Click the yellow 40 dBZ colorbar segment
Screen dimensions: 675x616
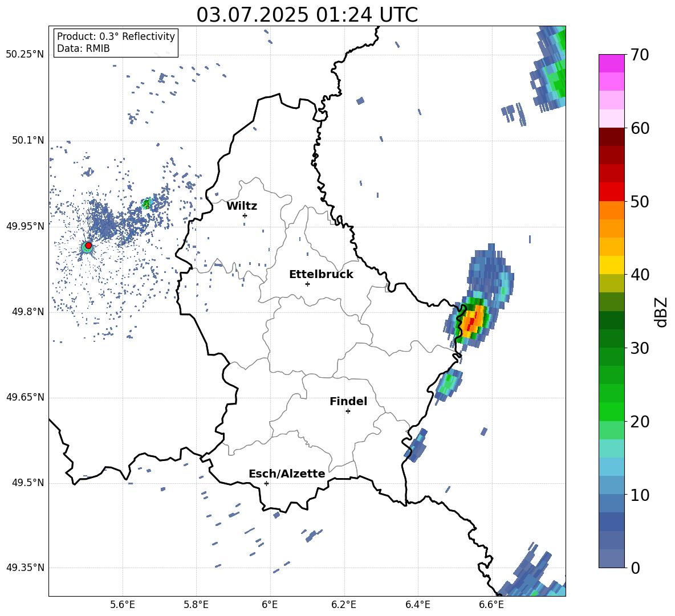611,265
